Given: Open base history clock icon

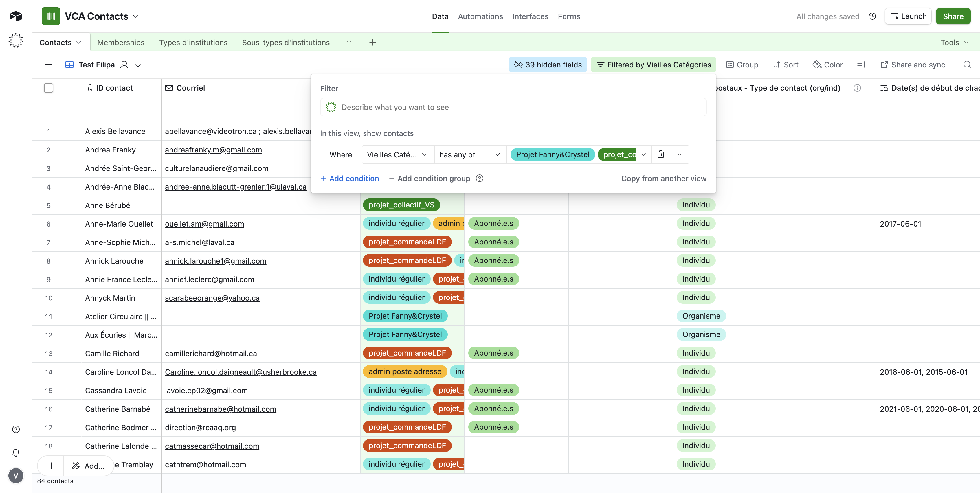Looking at the screenshot, I should point(872,16).
